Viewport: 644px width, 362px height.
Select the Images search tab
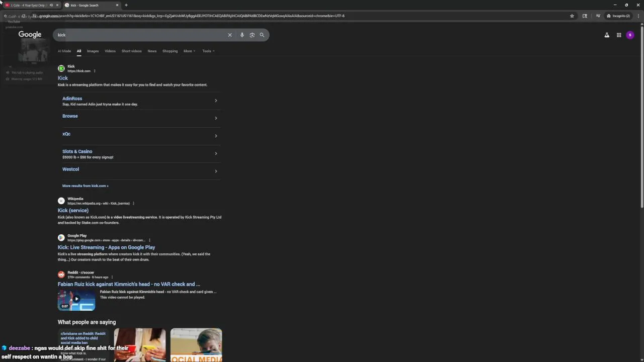[93, 51]
